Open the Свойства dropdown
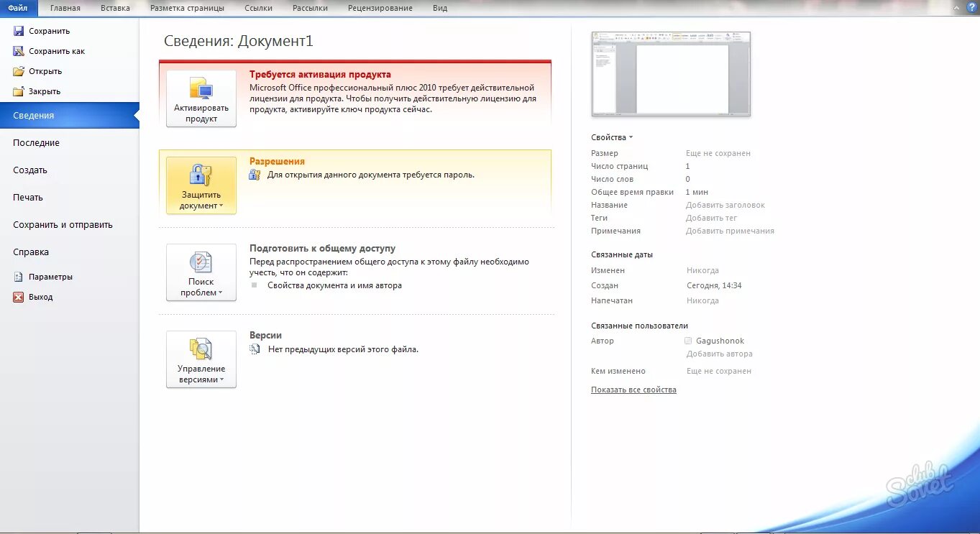Viewport: 980px width, 534px height. tap(610, 137)
